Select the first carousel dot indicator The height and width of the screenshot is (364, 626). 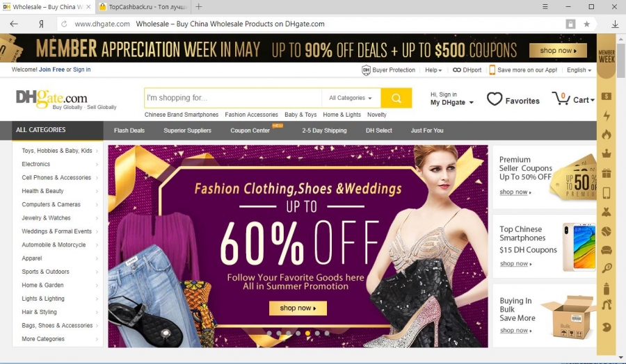[269, 333]
